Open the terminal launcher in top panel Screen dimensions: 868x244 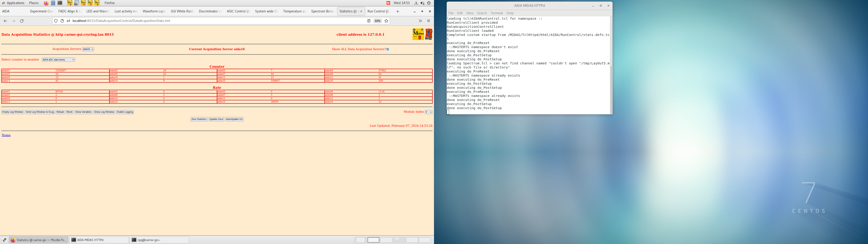60,3
